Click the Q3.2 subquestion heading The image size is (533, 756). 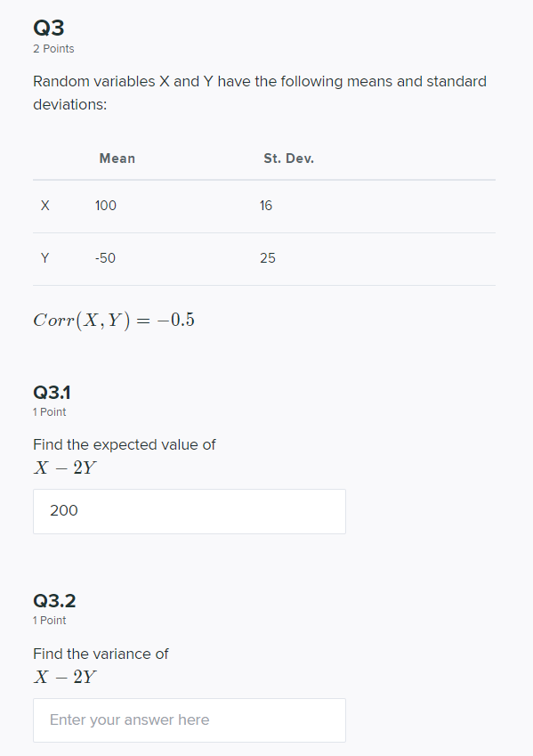[x=53, y=601]
